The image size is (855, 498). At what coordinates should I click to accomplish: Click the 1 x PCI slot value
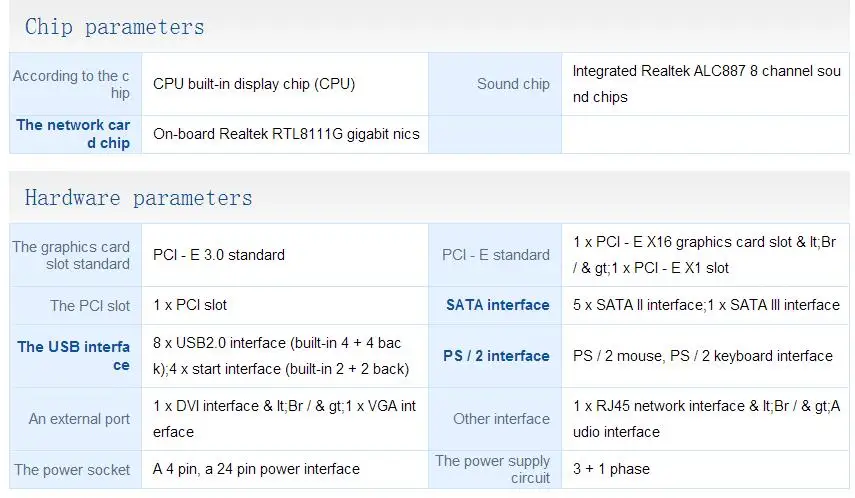tap(190, 305)
